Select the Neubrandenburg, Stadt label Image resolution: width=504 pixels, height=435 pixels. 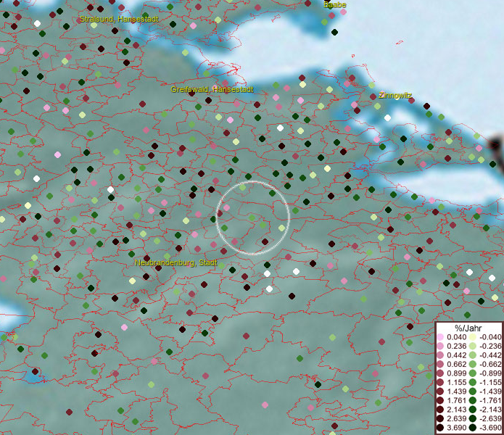(x=176, y=262)
